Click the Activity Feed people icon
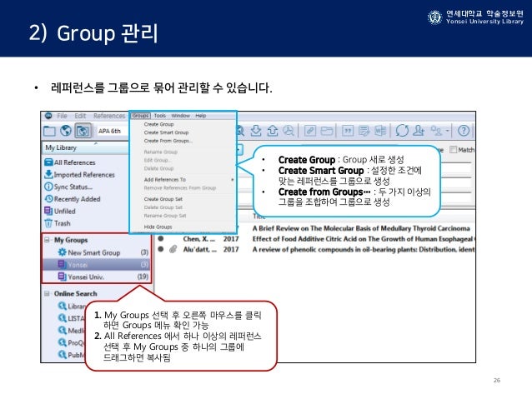The image size is (532, 399). [x=436, y=131]
